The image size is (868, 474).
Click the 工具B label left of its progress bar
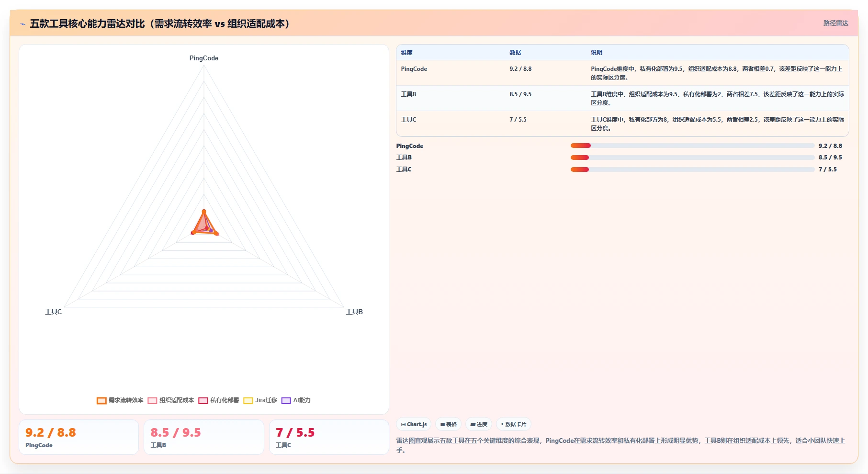pos(404,158)
